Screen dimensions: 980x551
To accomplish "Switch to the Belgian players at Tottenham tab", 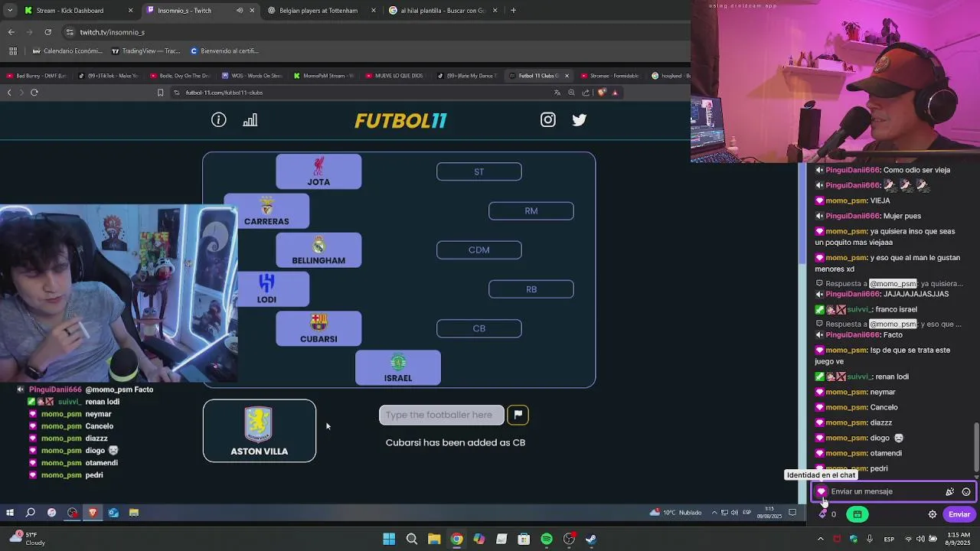I will click(322, 11).
